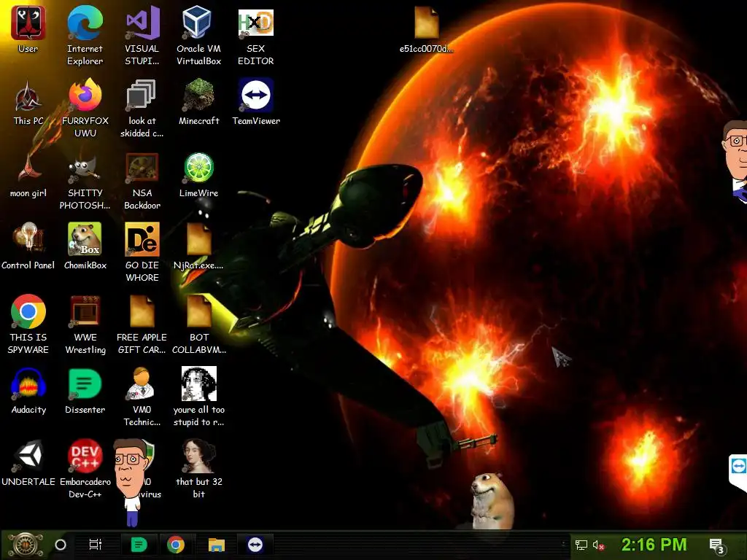Click the hamster figure above taskbar
747x560 pixels.
click(492, 502)
